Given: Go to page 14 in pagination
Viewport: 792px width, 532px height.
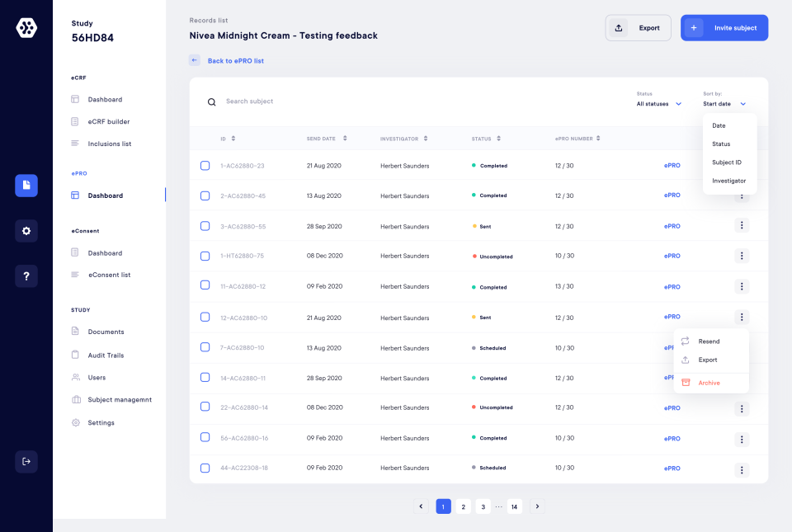Looking at the screenshot, I should click(x=514, y=506).
